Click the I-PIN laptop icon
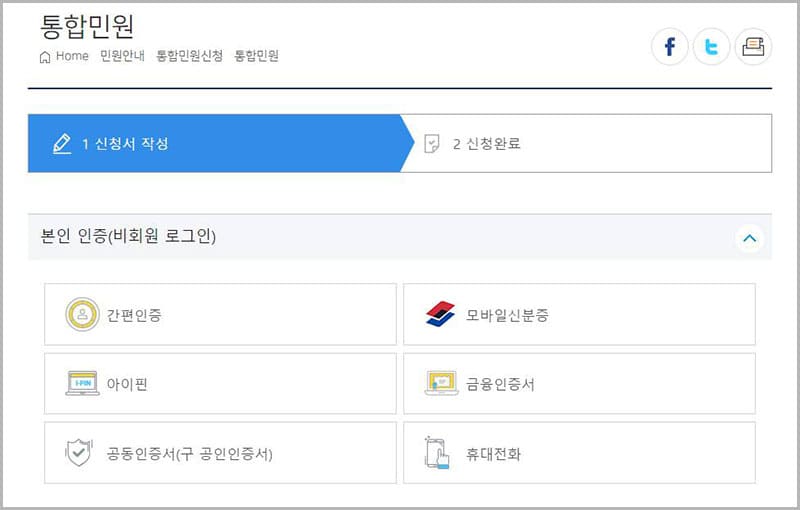The image size is (800, 510). point(82,384)
